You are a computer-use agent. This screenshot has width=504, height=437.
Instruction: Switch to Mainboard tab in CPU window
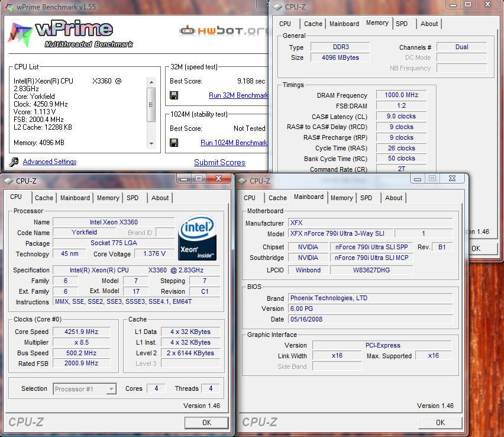click(x=75, y=198)
